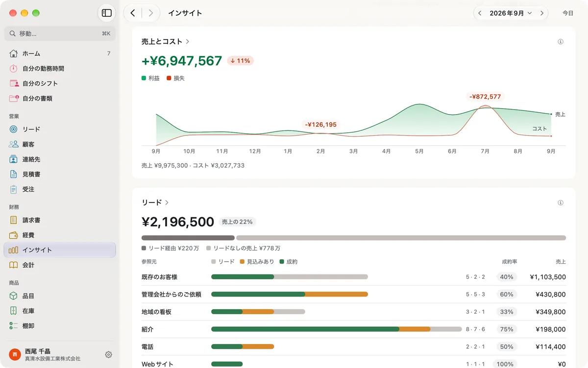
Task: Expand 売上とコスト section chevron
Action: 188,42
